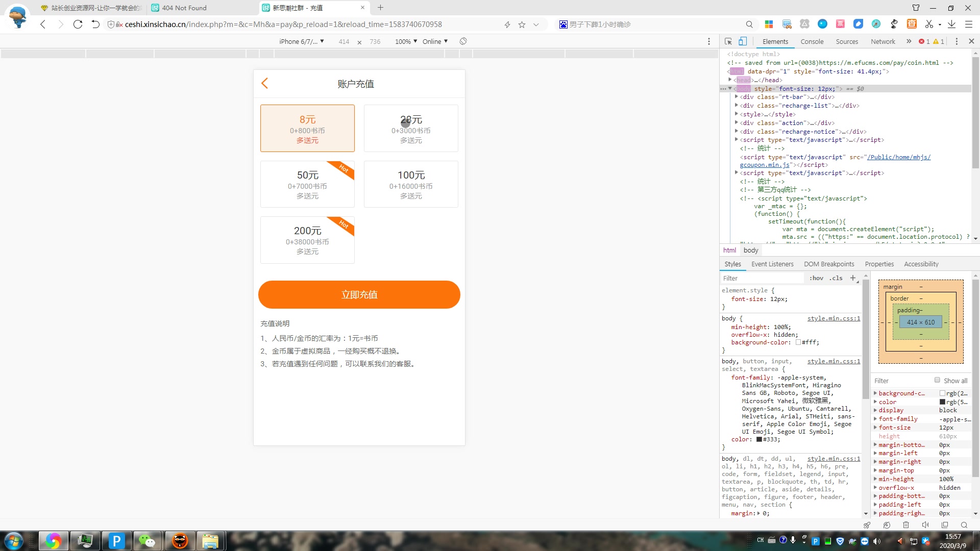Screen dimensions: 980x551
Task: Expand the font-family computed property
Action: tap(875, 419)
